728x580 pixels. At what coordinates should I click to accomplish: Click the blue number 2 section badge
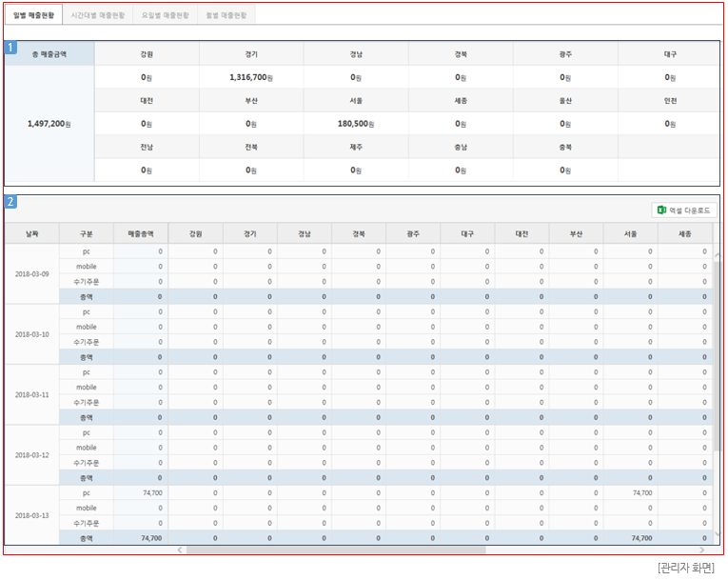10,202
